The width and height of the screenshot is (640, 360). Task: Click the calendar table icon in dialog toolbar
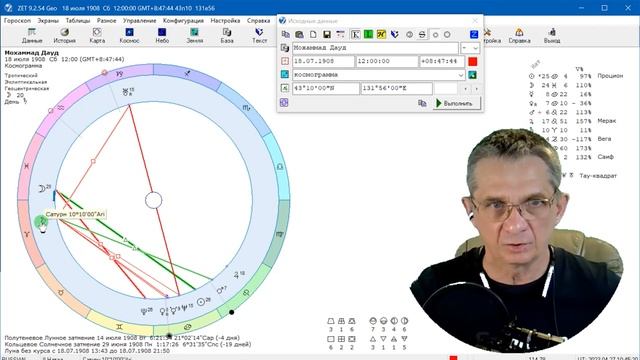340,34
